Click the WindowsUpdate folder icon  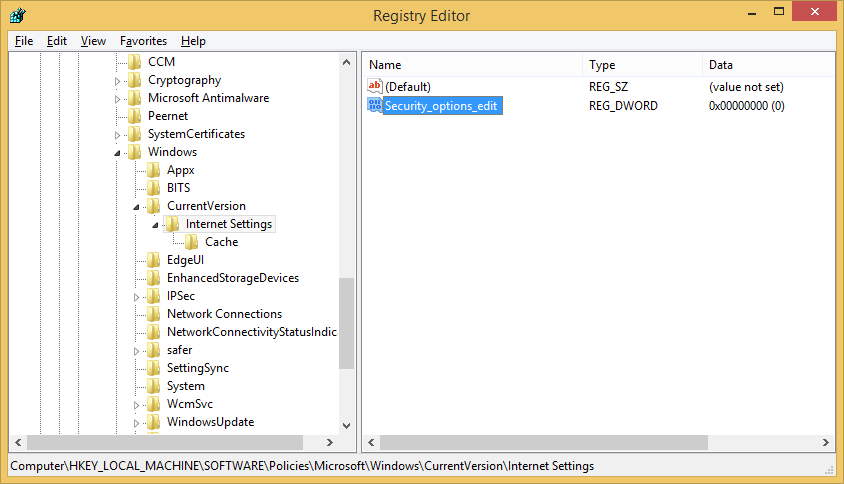[x=154, y=422]
